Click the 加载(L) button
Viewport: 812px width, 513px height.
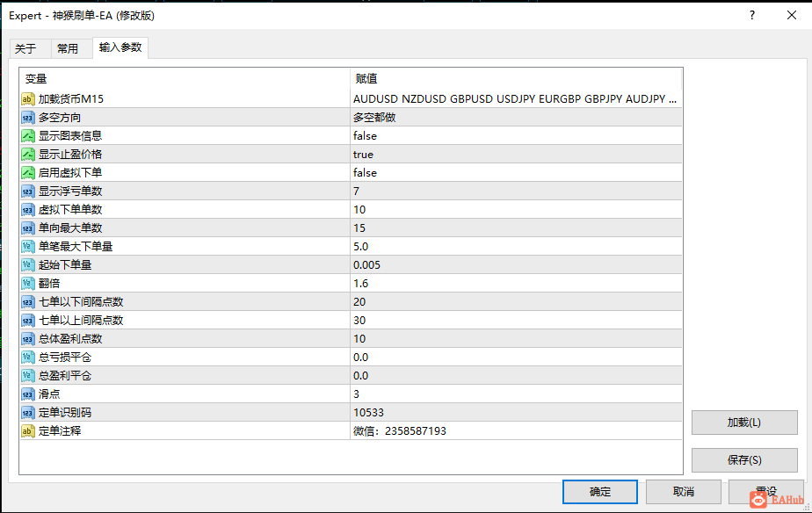(x=744, y=423)
